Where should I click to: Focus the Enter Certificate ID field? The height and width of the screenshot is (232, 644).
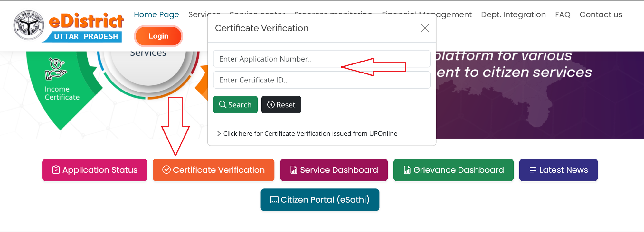(322, 80)
